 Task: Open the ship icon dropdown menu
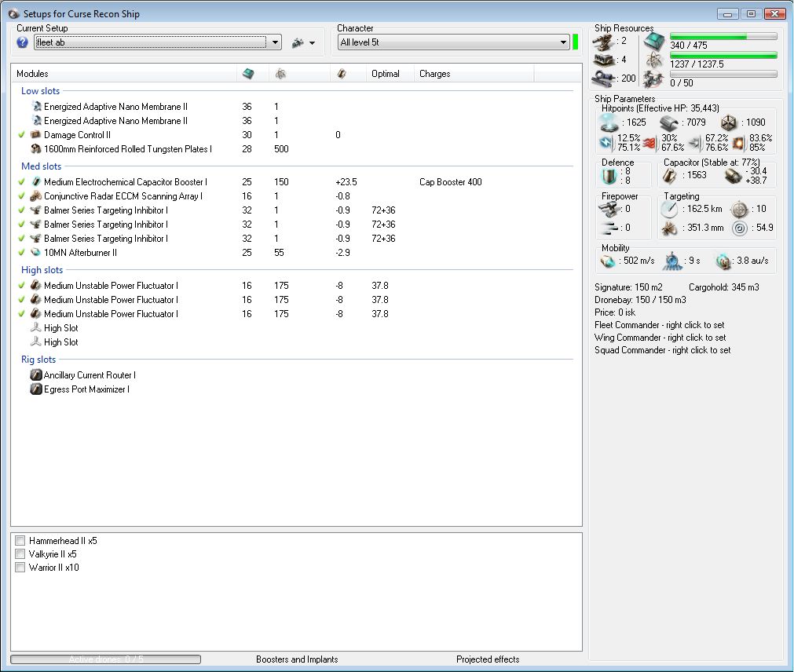point(303,43)
